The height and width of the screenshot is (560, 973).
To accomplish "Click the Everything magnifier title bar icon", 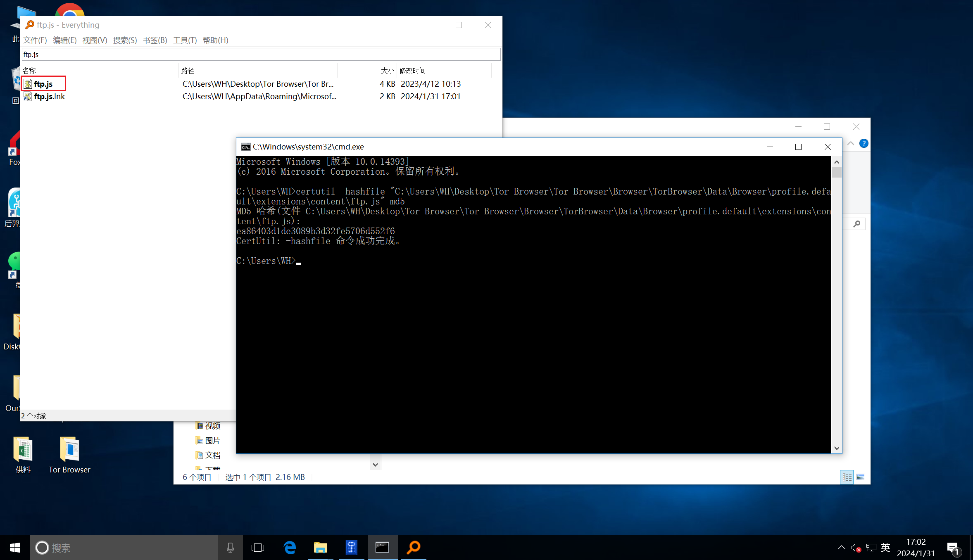I will [x=30, y=25].
